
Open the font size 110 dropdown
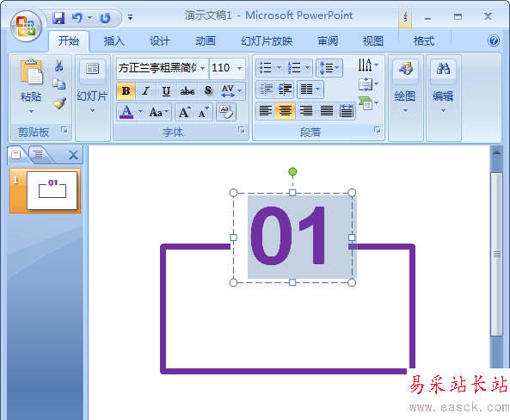240,68
